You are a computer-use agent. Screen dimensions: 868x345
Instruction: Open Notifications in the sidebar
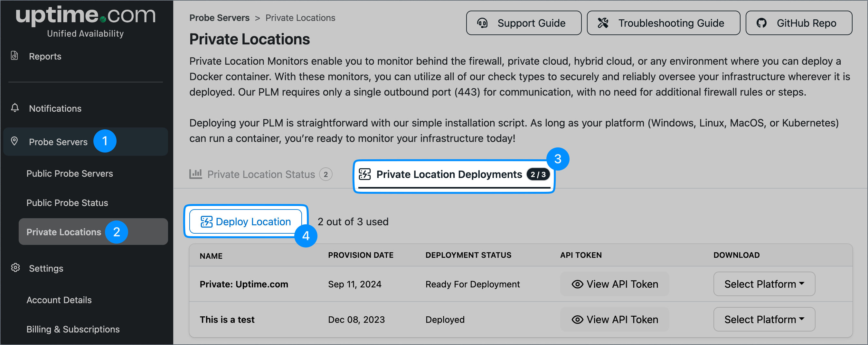(55, 108)
